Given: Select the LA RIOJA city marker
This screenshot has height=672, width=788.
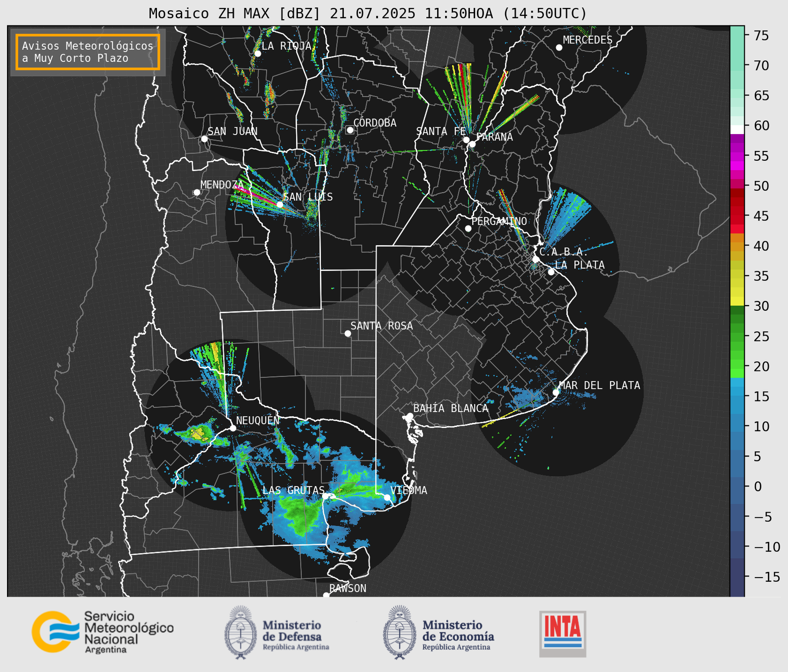Looking at the screenshot, I should click(257, 54).
